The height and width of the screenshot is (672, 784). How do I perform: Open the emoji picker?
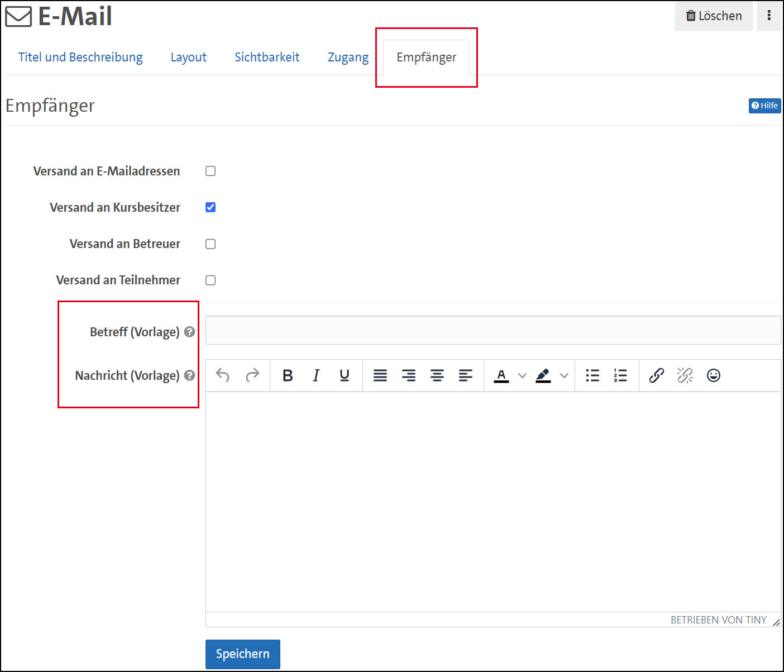tap(713, 375)
